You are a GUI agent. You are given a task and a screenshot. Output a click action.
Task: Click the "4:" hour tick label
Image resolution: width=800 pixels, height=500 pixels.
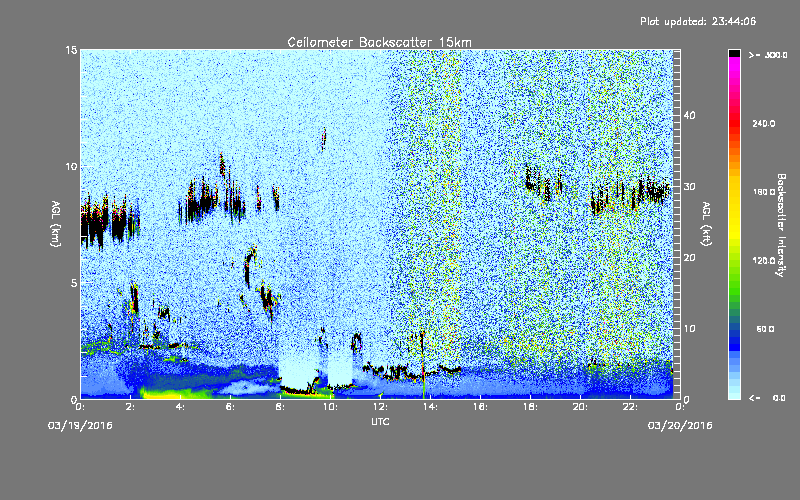tap(181, 407)
